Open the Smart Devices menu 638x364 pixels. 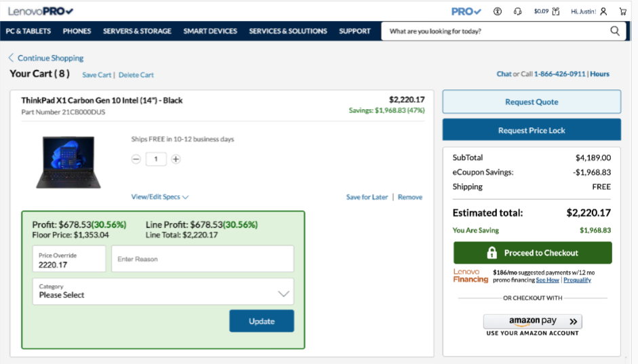pos(210,31)
